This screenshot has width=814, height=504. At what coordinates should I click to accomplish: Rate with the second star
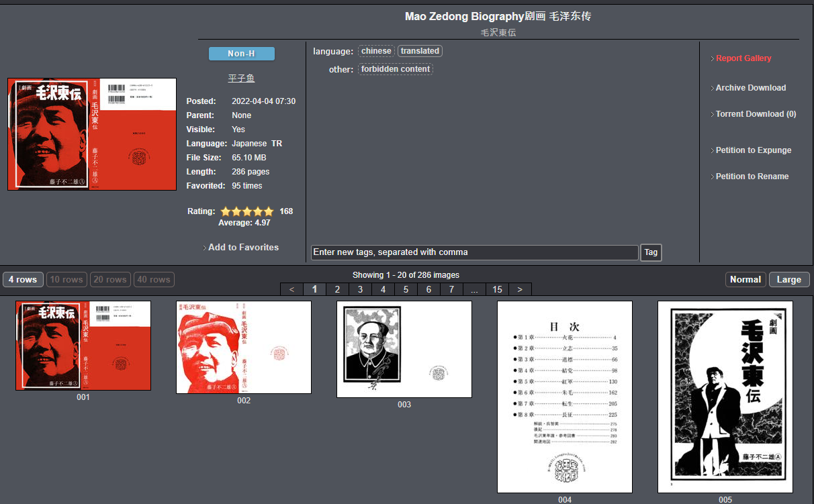[237, 211]
